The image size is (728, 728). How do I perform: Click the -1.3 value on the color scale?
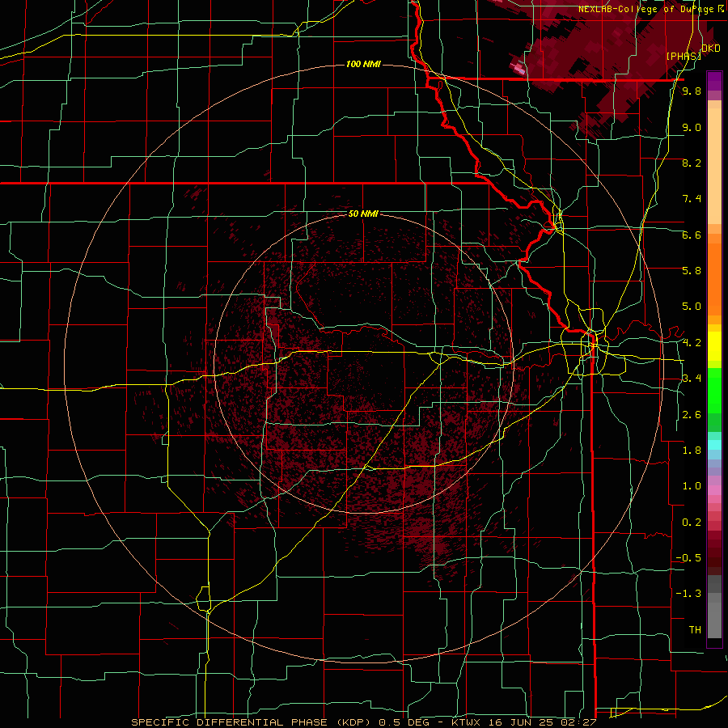point(688,594)
